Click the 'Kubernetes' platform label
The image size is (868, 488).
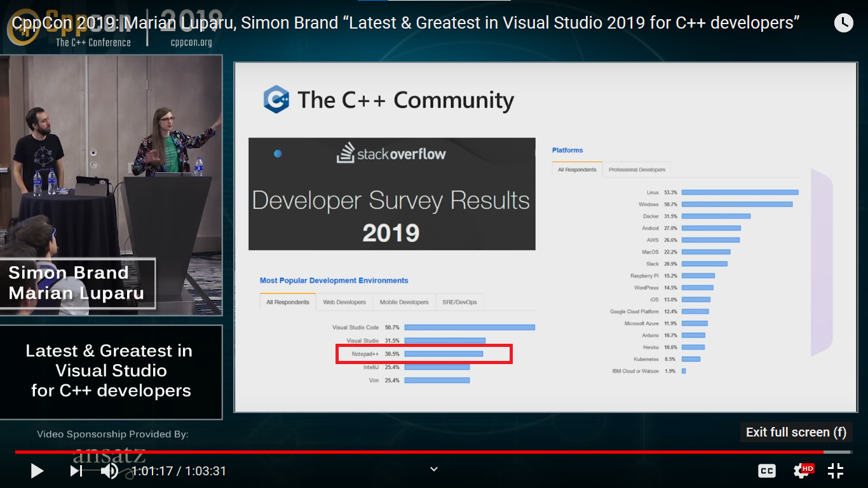[x=647, y=359]
